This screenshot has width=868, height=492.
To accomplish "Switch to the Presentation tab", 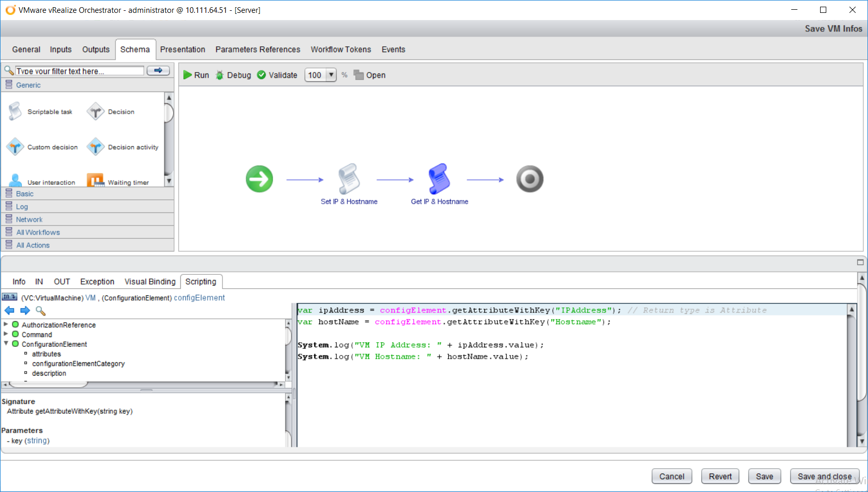I will pos(182,49).
